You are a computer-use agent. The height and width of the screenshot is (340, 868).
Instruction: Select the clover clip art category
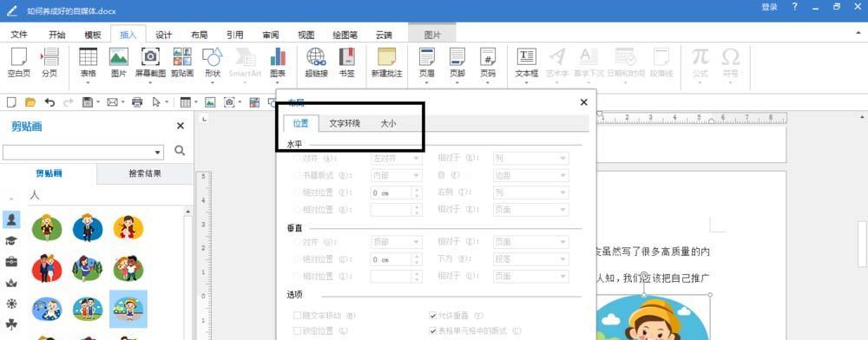coord(11,324)
